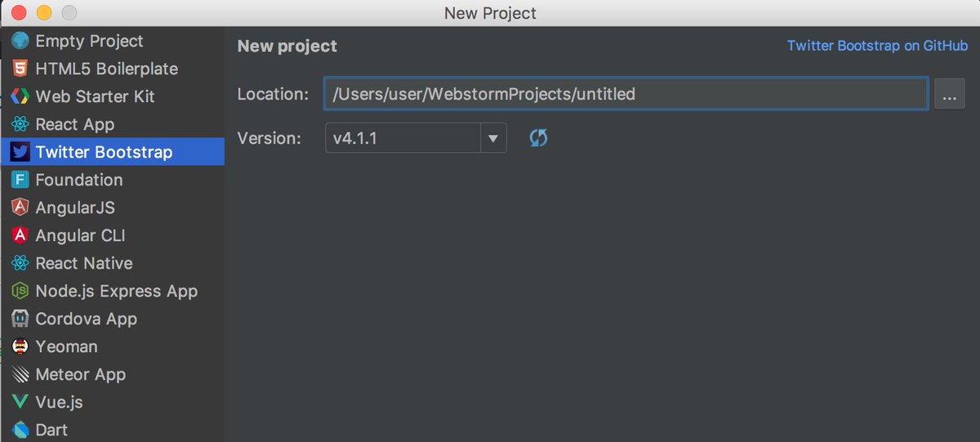Choose Vue.js project type

click(x=112, y=402)
